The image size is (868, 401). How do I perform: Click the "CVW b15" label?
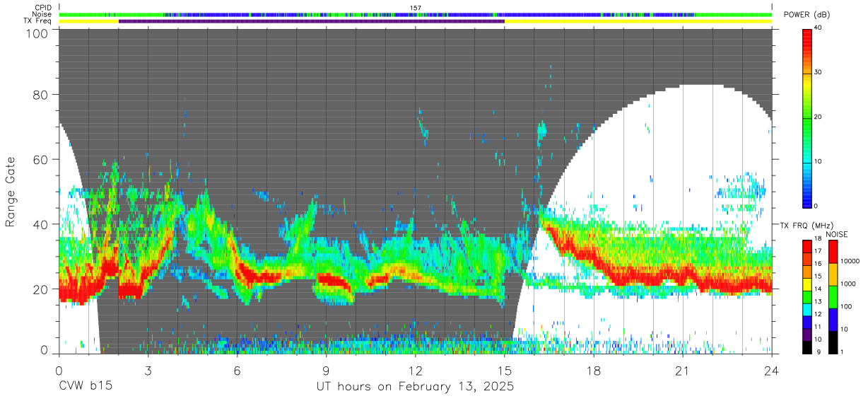[85, 387]
